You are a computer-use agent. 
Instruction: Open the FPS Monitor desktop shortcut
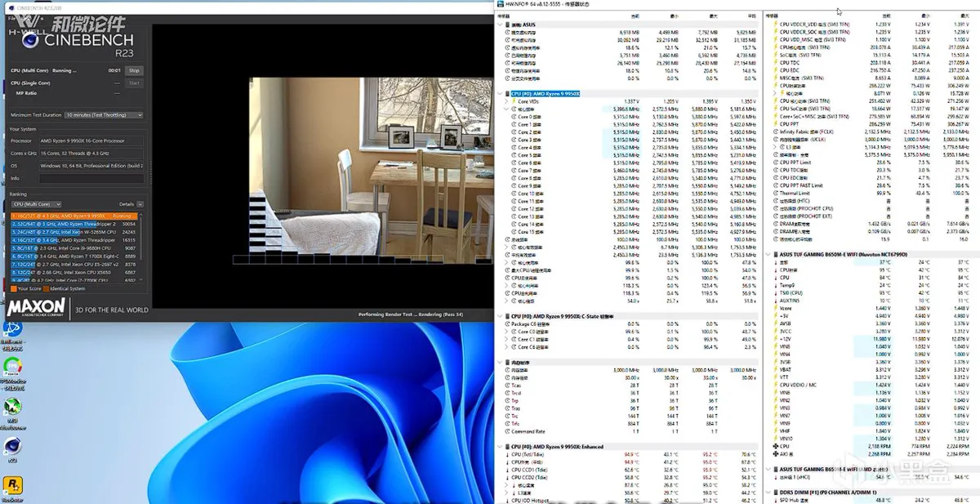coord(12,368)
